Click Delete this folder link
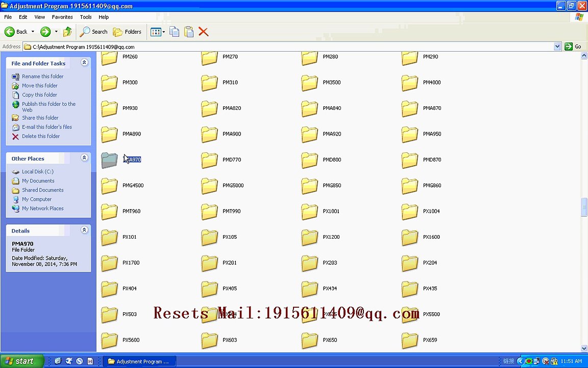This screenshot has width=588, height=368. pos(41,136)
